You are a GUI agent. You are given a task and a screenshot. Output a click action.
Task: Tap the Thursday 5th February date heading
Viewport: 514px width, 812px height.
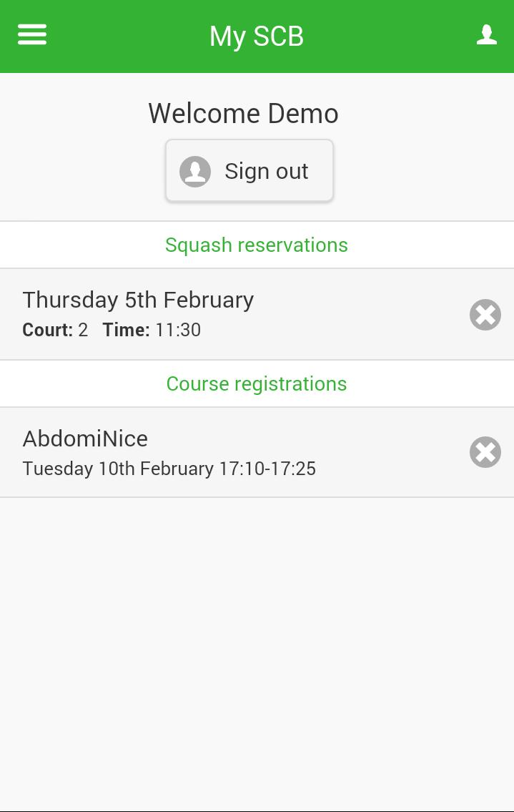click(138, 300)
